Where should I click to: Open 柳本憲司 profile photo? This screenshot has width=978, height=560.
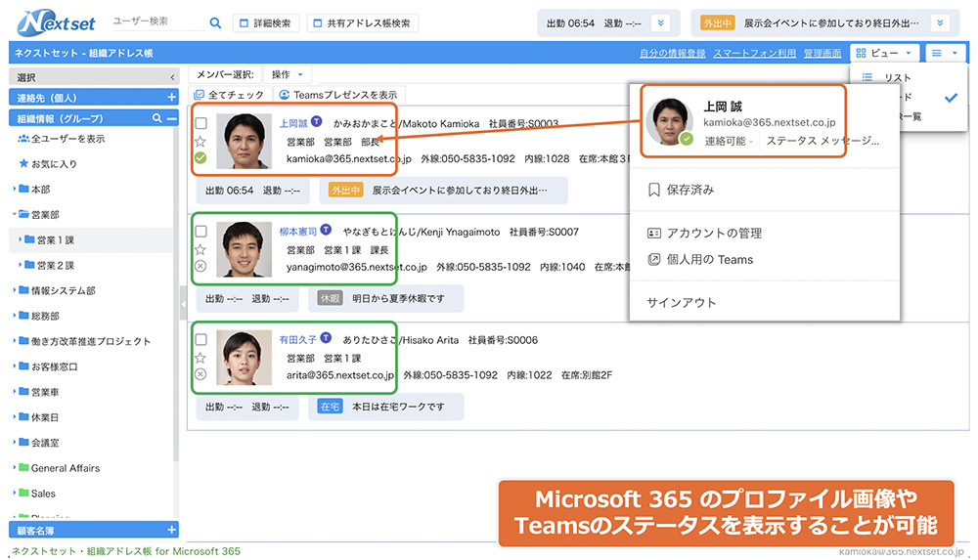tap(244, 249)
